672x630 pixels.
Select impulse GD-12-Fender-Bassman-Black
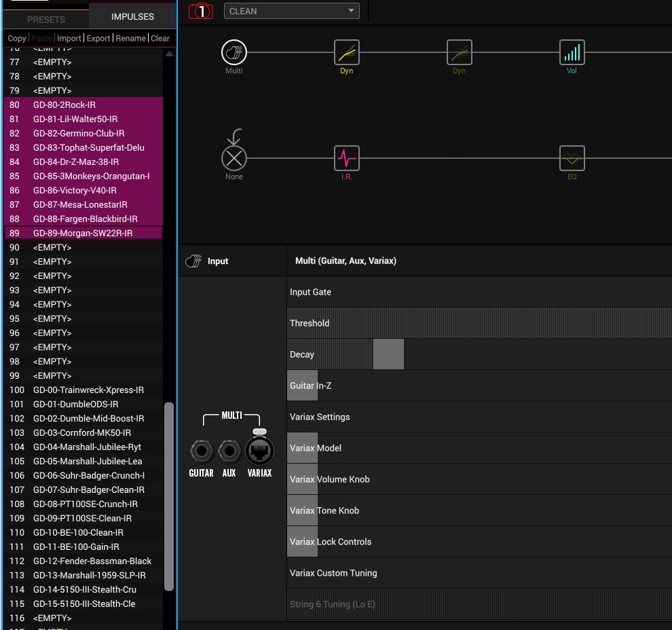(83, 561)
